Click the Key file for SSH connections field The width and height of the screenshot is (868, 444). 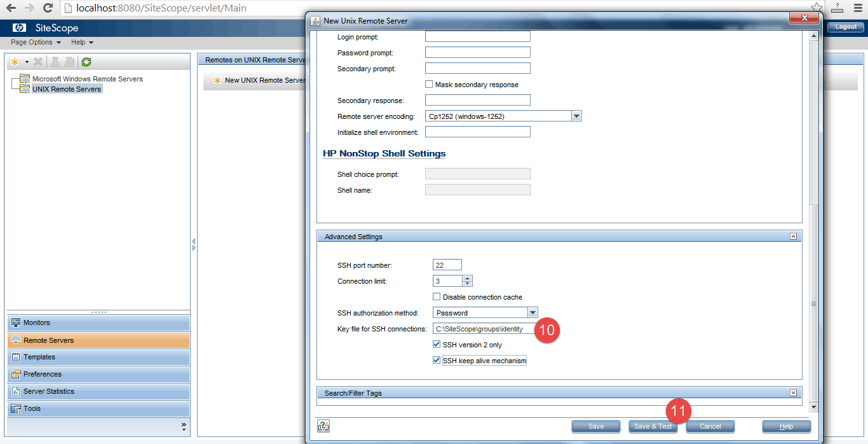coord(484,328)
